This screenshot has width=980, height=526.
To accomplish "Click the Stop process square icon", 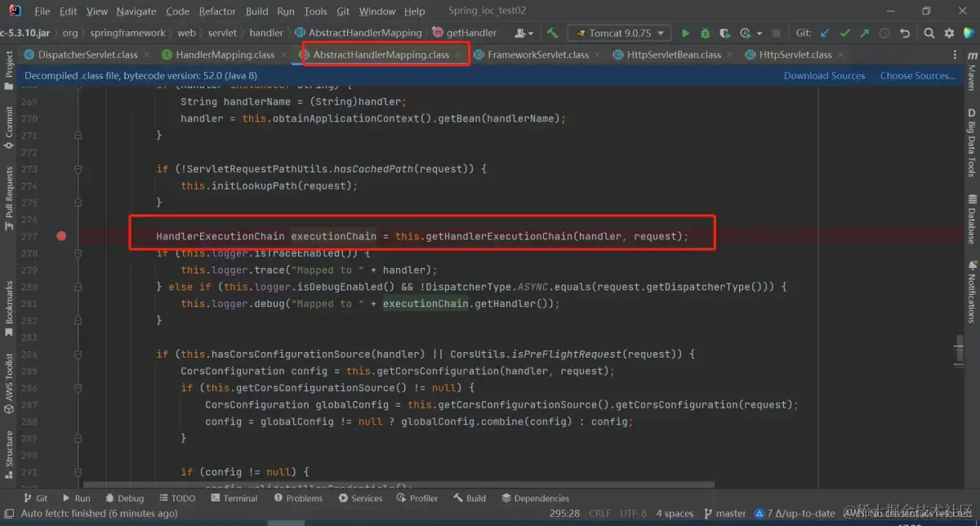I will (x=776, y=33).
